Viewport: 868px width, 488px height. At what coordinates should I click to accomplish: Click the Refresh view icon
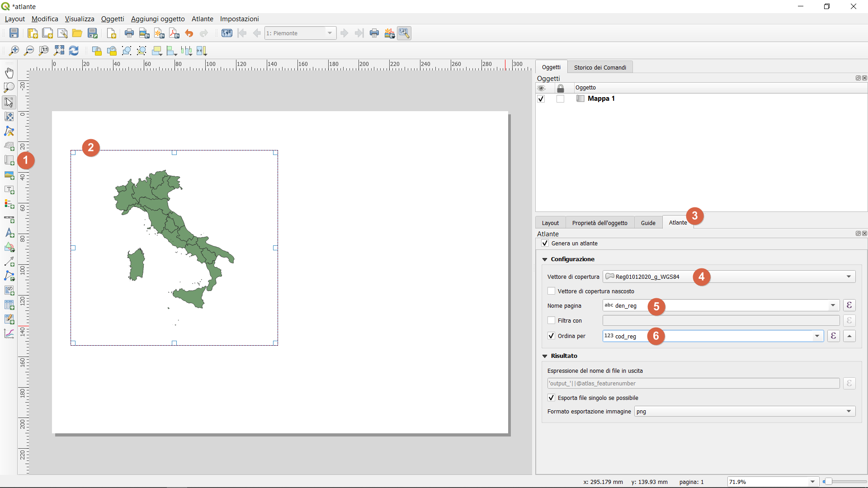[x=74, y=51]
